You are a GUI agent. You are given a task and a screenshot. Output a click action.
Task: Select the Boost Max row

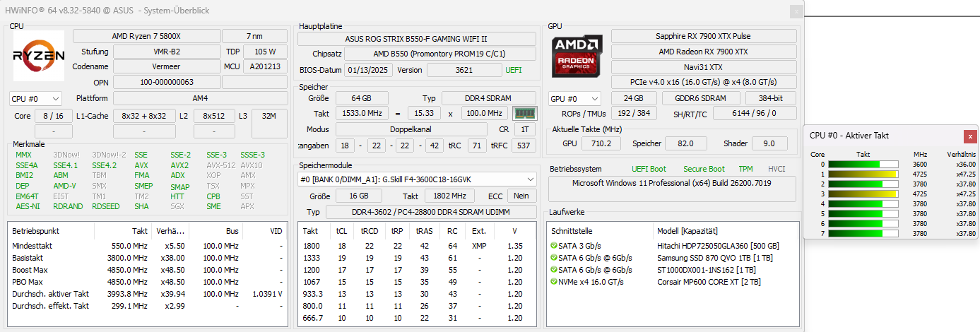[147, 270]
